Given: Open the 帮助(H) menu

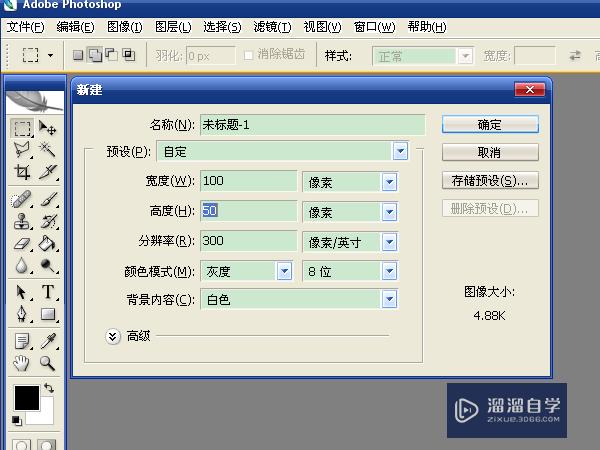Looking at the screenshot, I should coord(427,27).
